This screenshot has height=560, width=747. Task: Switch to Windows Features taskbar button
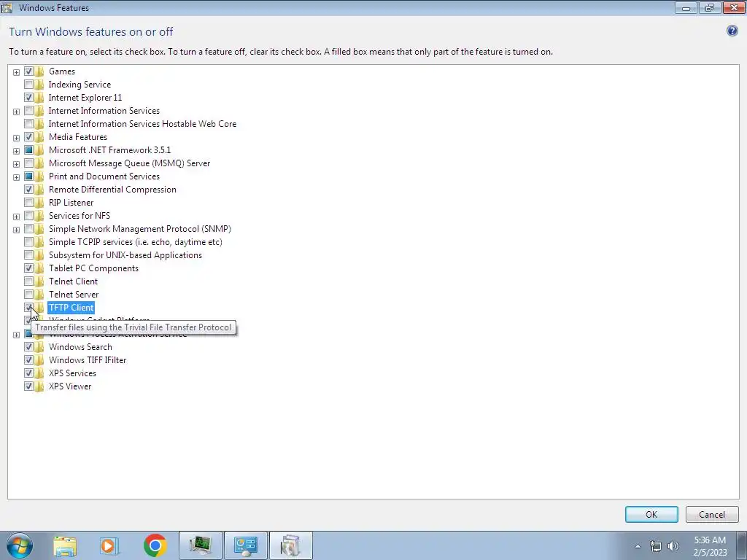coord(290,545)
